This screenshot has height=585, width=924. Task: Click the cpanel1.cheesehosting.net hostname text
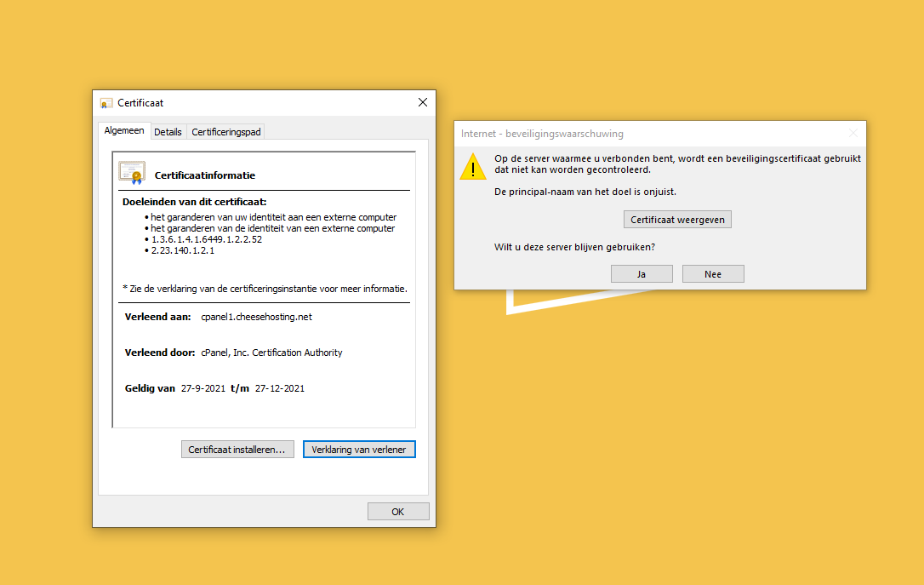pyautogui.click(x=256, y=317)
